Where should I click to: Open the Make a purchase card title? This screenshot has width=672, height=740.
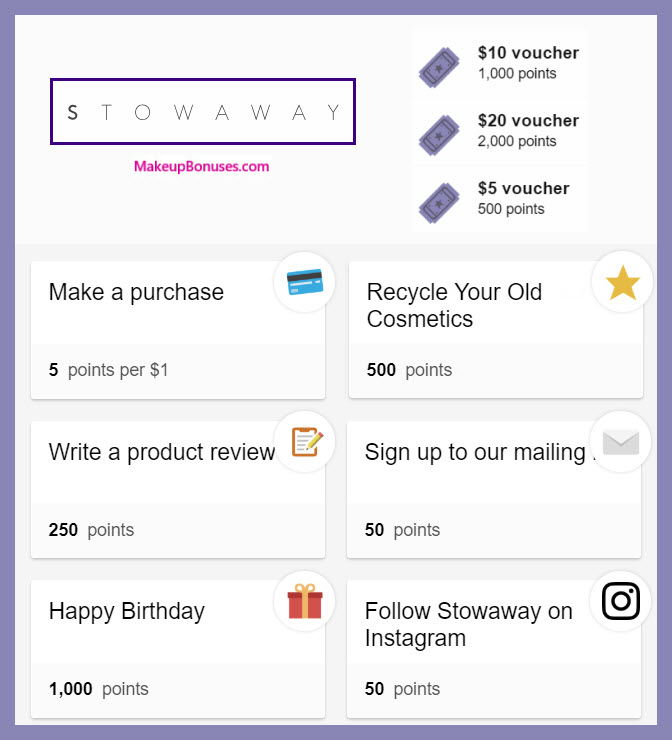136,292
